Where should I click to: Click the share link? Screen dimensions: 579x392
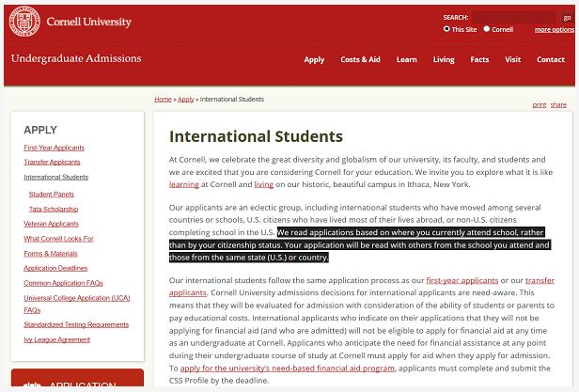click(x=558, y=104)
